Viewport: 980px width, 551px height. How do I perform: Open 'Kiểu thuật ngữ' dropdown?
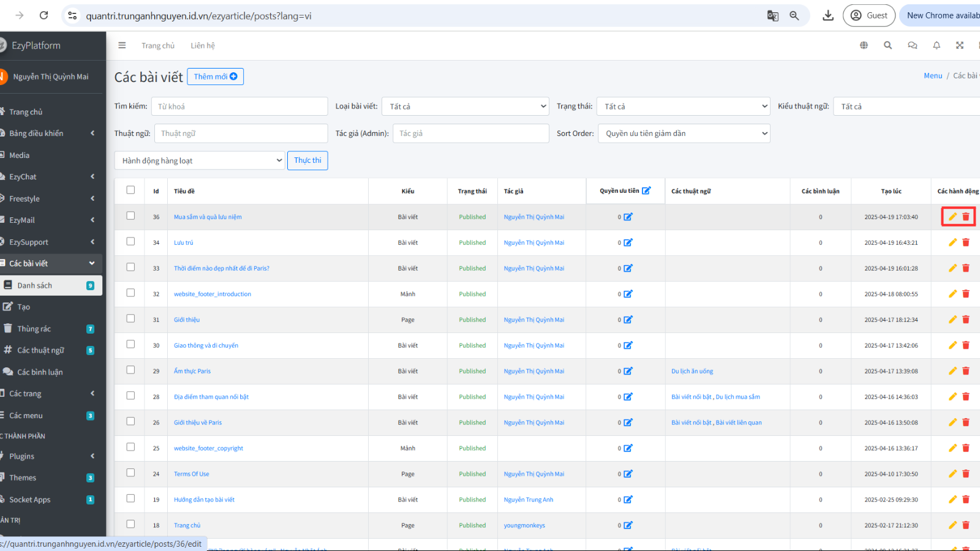907,107
